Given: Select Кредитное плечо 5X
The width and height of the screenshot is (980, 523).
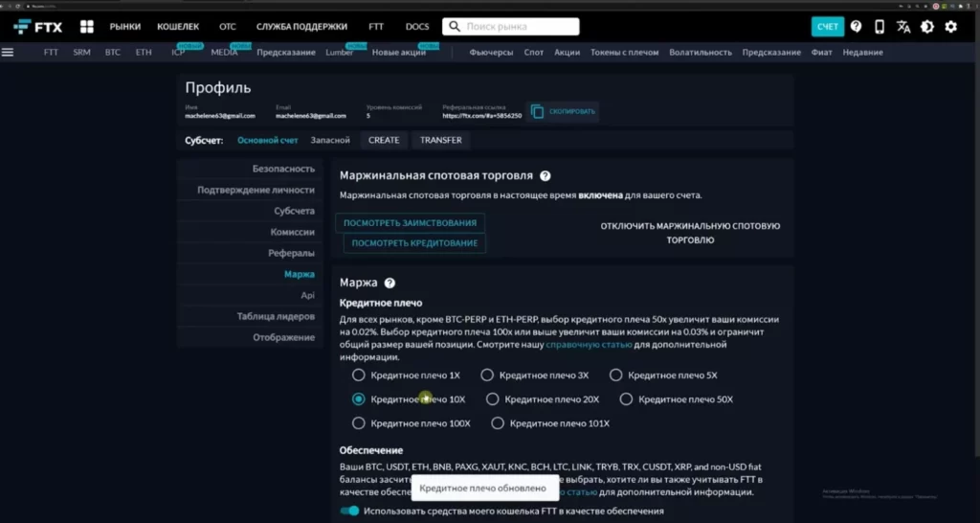Looking at the screenshot, I should coord(615,375).
